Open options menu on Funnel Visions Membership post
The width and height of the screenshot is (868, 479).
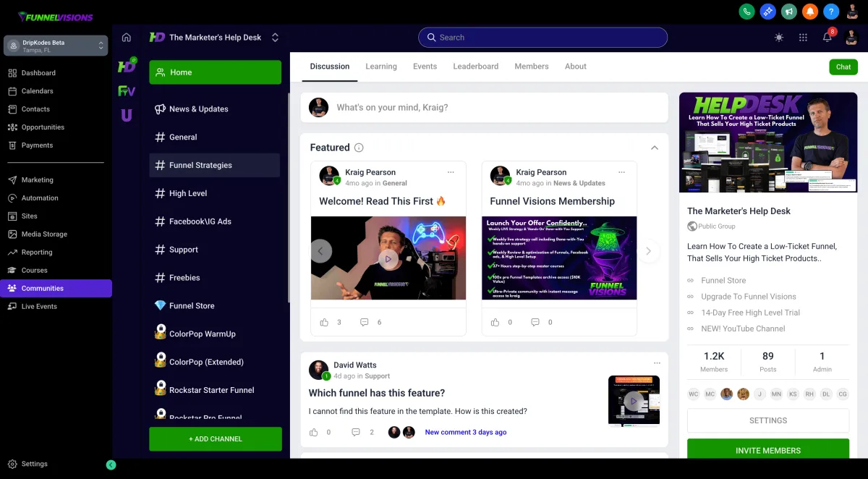click(x=621, y=172)
